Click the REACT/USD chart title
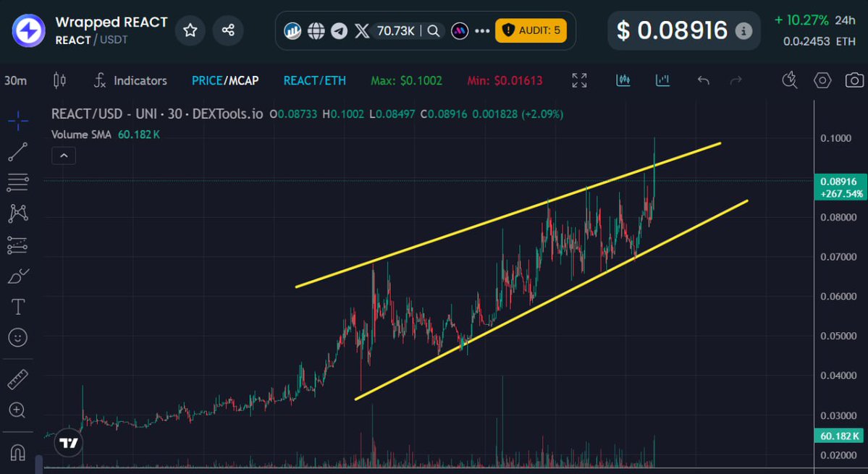Image resolution: width=868 pixels, height=474 pixels. click(x=157, y=114)
